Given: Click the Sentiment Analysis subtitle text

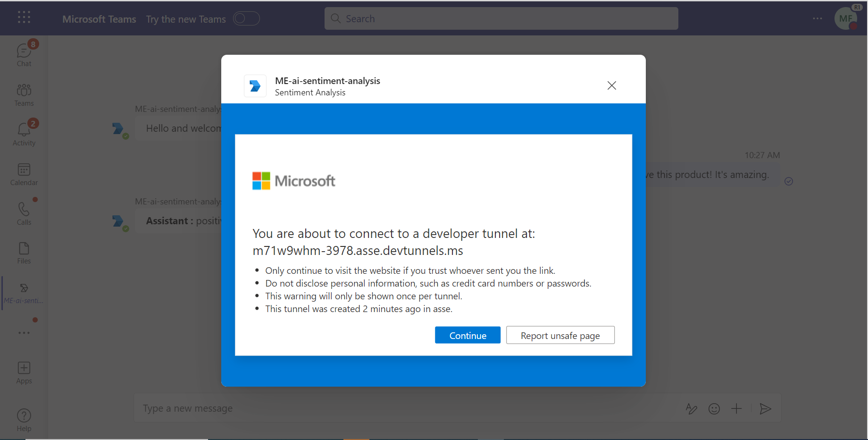Looking at the screenshot, I should [310, 93].
